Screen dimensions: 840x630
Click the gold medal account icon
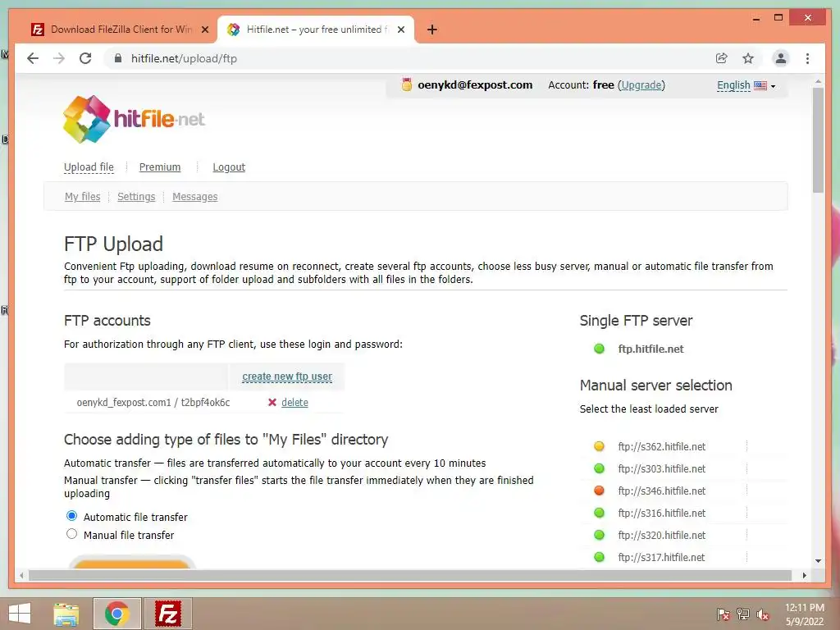407,84
